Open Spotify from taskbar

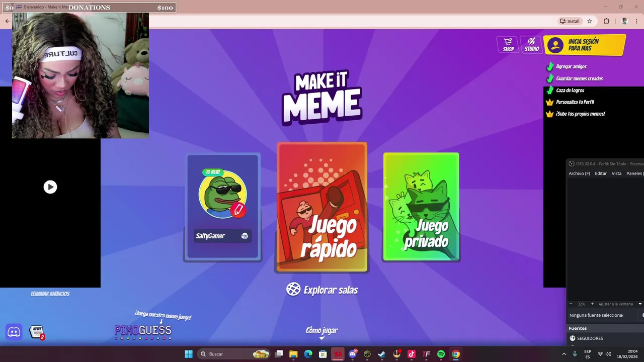coord(441,354)
